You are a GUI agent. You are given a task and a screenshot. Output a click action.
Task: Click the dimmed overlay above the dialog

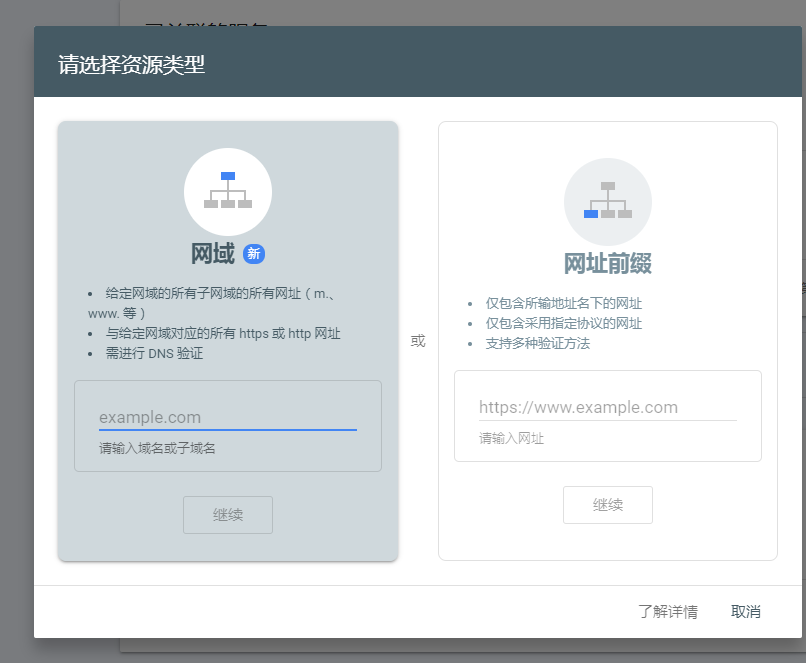coord(403,10)
